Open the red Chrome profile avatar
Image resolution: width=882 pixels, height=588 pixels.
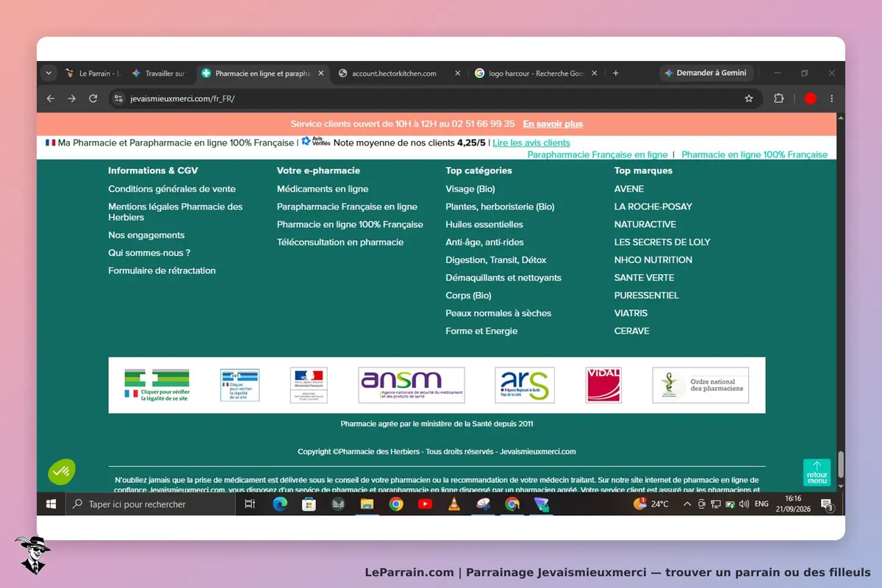click(x=810, y=98)
